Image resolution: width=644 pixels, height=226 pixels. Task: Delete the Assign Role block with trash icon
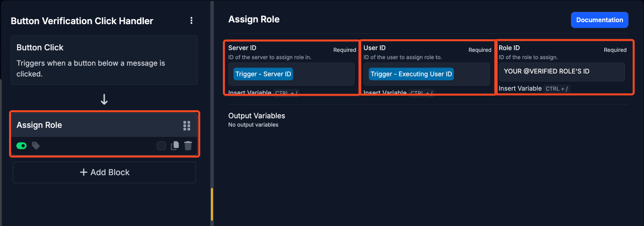click(x=188, y=146)
